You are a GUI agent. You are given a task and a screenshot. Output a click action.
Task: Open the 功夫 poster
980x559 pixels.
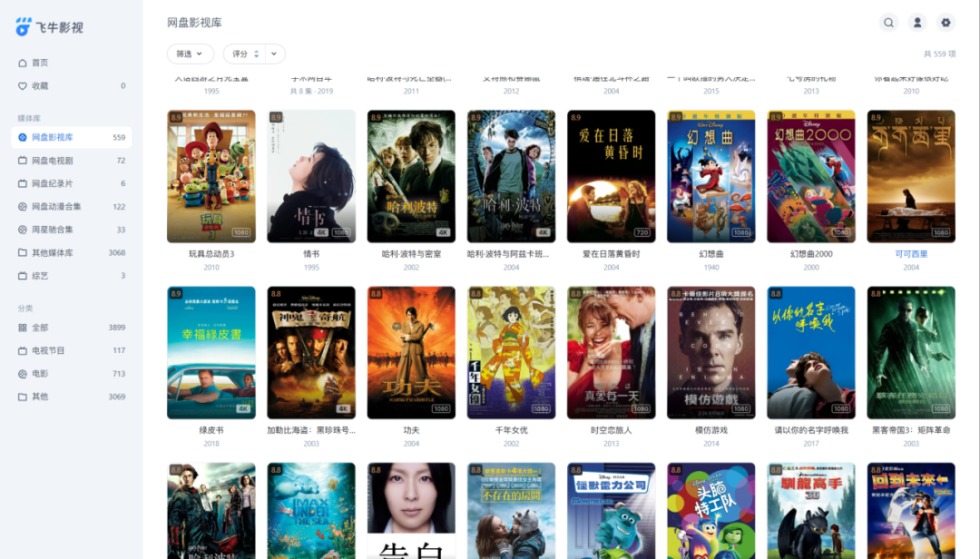(411, 353)
